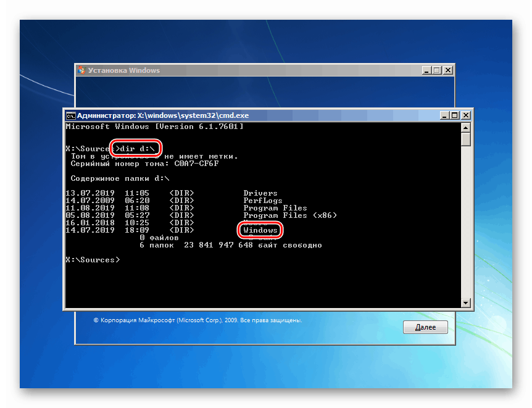Click the Program Files (x86) entry

[x=289, y=215]
